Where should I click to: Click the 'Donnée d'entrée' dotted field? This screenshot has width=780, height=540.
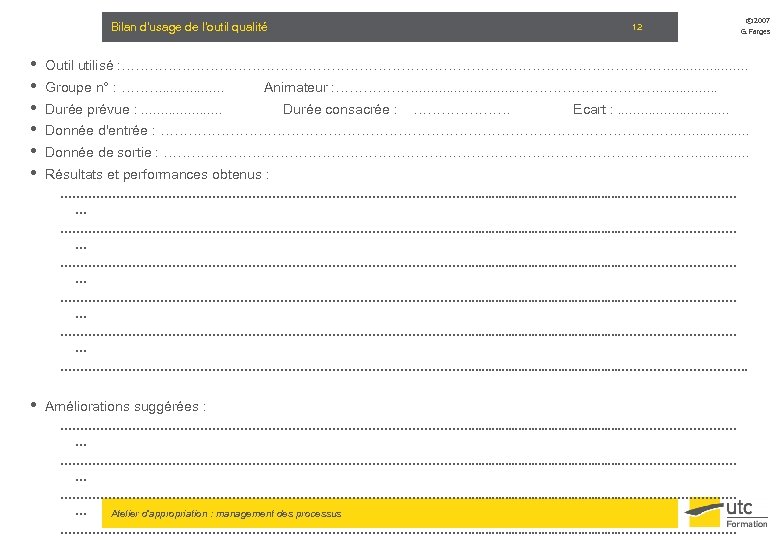pyautogui.click(x=455, y=133)
